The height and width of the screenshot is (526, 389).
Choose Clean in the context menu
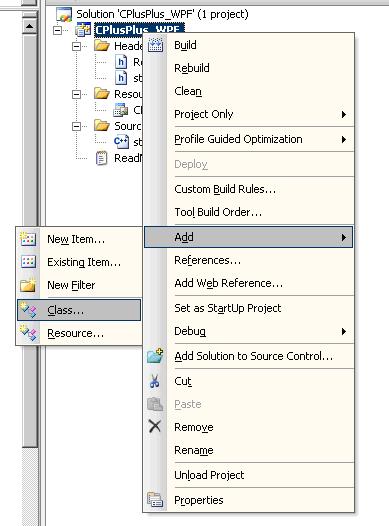(x=248, y=91)
